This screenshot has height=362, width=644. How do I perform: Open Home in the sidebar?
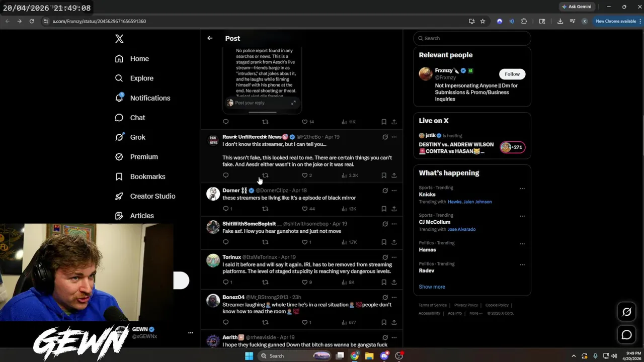(x=132, y=59)
